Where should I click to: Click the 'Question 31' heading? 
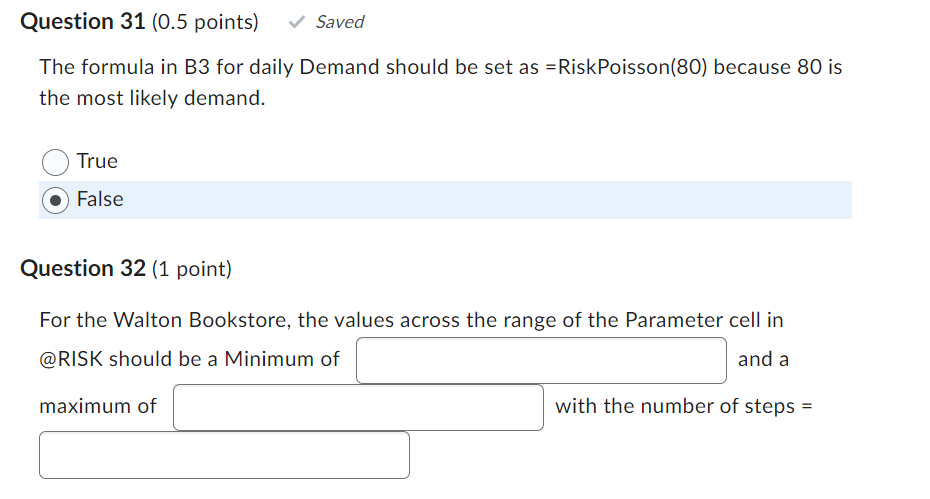coord(82,22)
